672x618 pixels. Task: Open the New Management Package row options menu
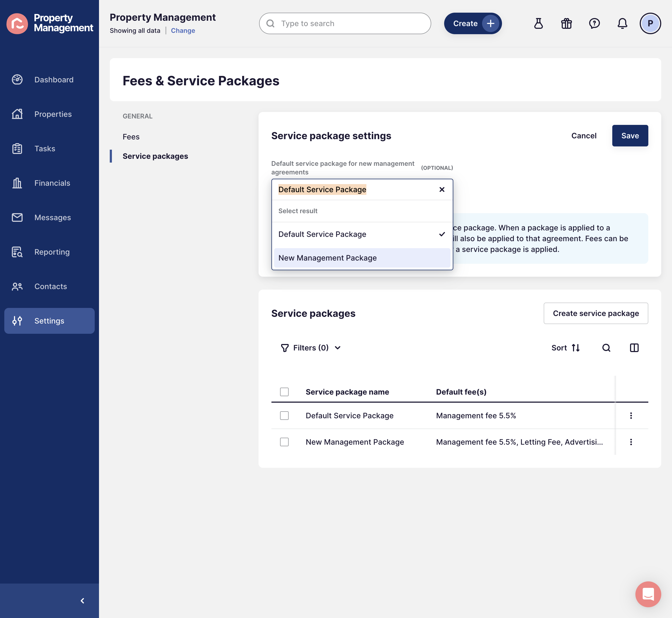[x=631, y=442]
